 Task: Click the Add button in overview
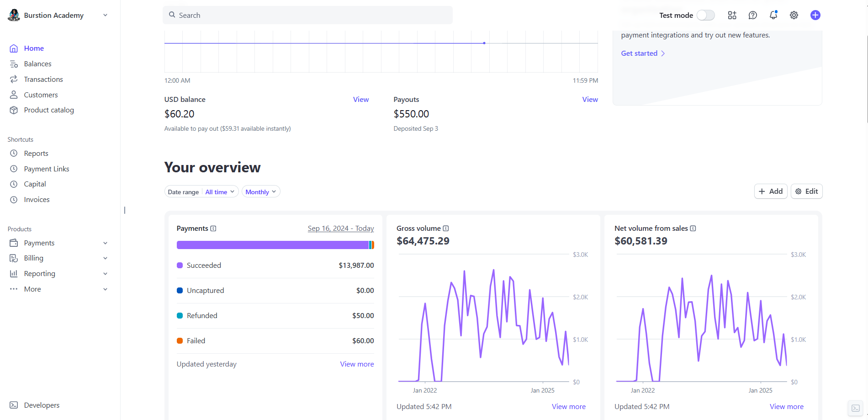pos(771,191)
